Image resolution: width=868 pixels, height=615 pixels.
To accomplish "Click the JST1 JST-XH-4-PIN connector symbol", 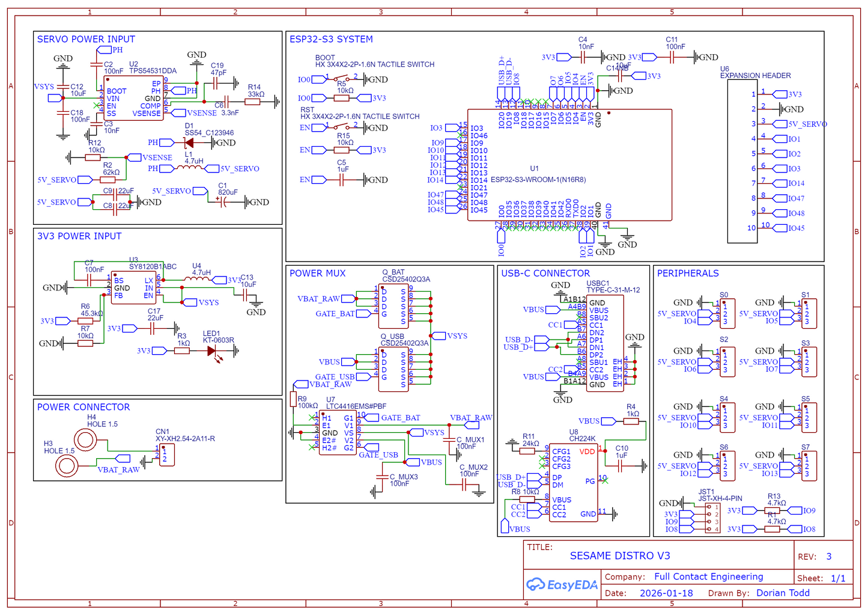I will 712,518.
